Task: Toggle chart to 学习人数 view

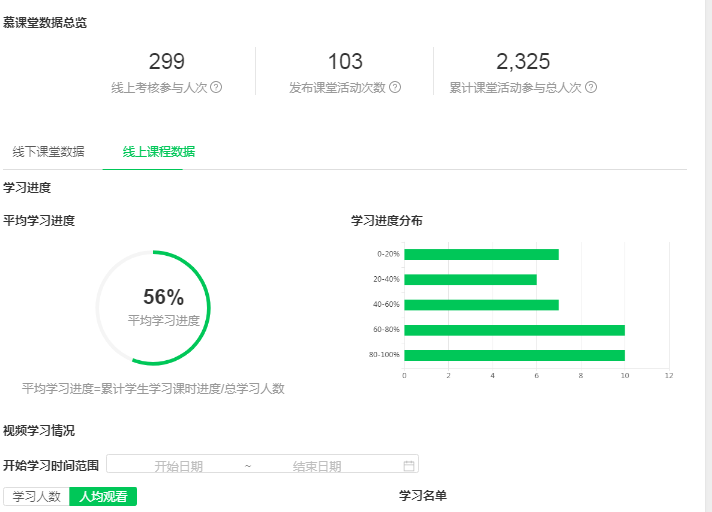Action: 37,496
